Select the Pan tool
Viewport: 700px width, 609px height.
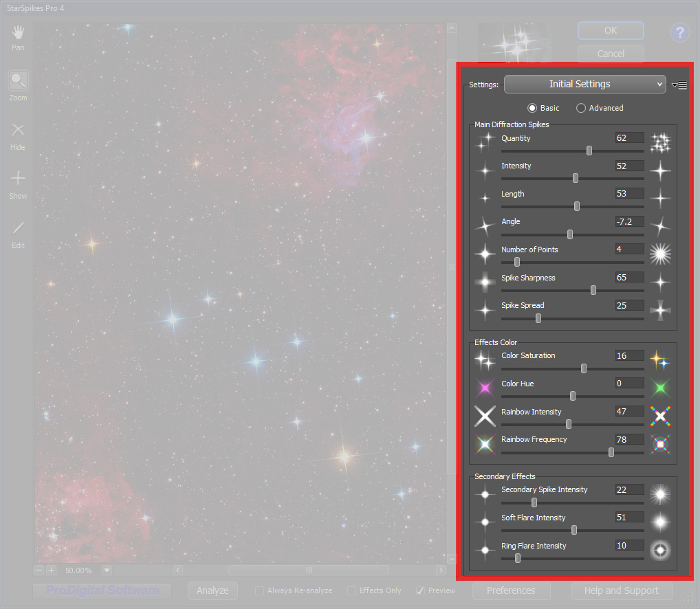pos(18,38)
